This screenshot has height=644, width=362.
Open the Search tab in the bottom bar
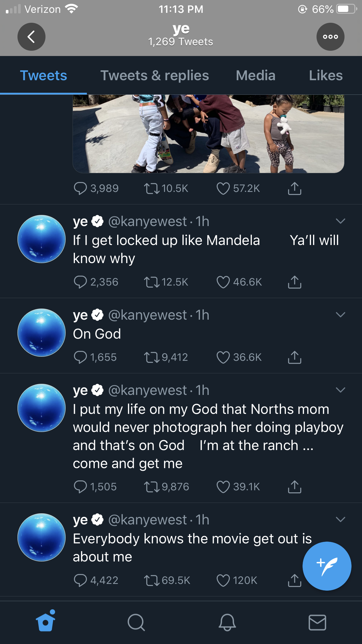tap(136, 622)
